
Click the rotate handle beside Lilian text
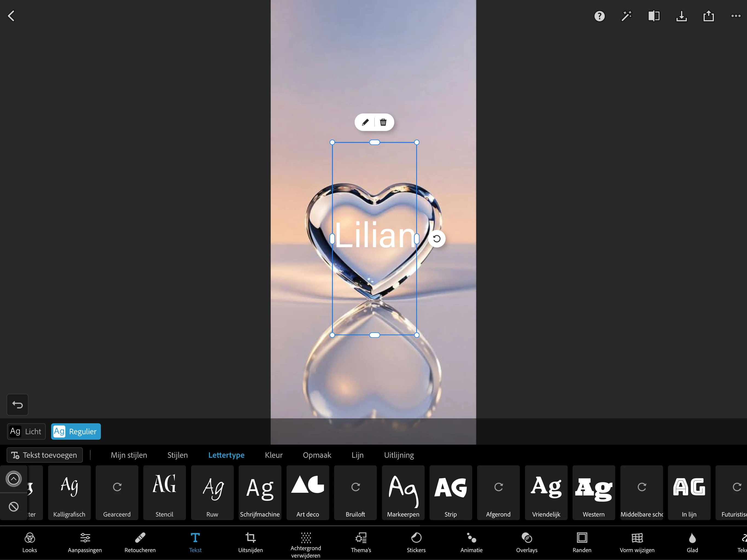point(437,239)
